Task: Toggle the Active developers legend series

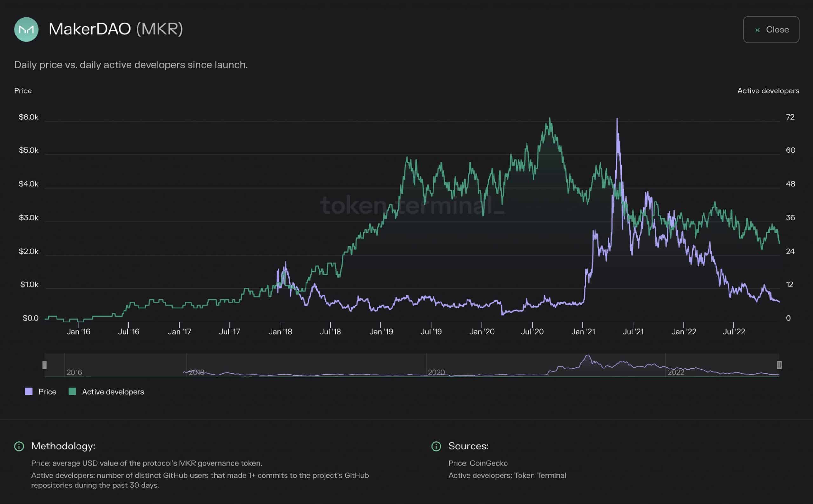Action: click(113, 392)
